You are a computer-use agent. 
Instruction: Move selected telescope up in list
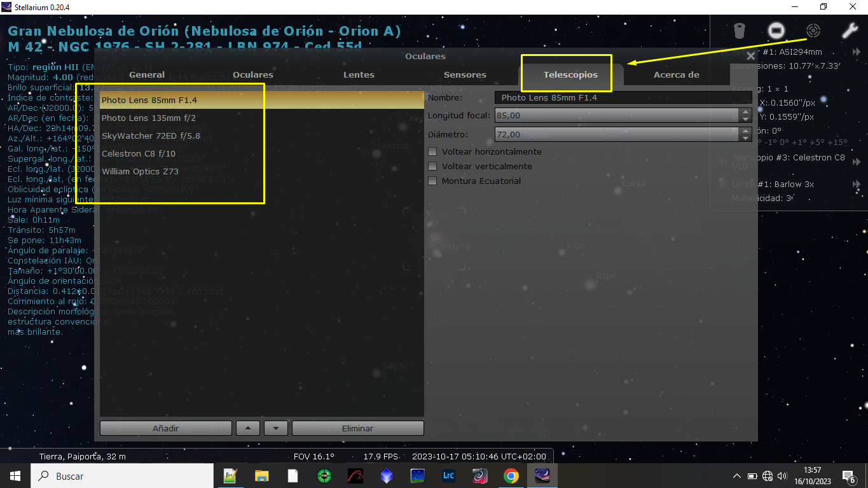248,428
